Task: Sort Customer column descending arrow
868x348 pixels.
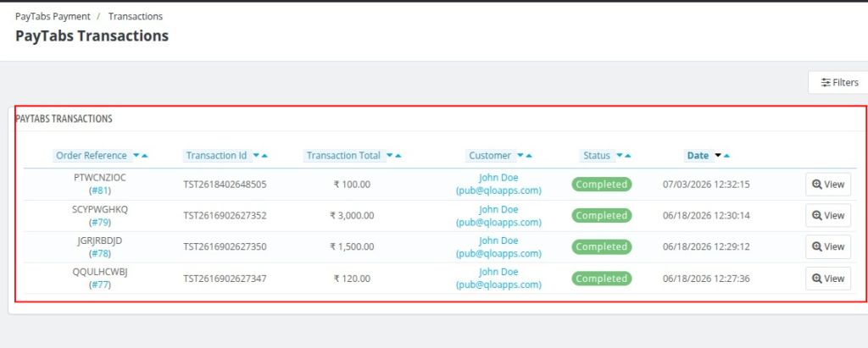Action: (521, 156)
